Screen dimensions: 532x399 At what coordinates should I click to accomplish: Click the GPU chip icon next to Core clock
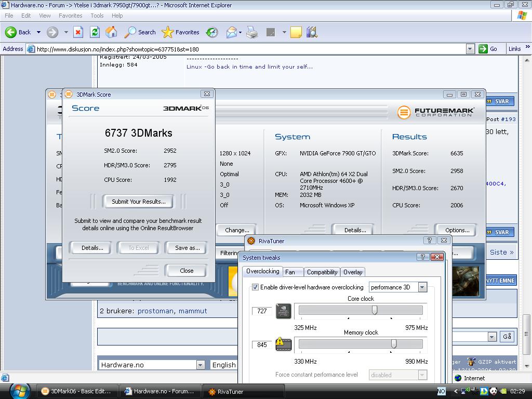(x=284, y=311)
